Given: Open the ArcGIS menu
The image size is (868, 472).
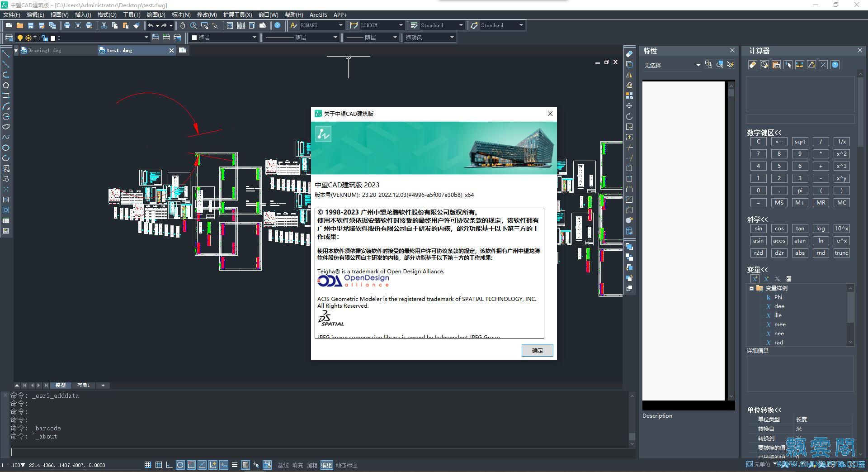Looking at the screenshot, I should click(x=318, y=15).
